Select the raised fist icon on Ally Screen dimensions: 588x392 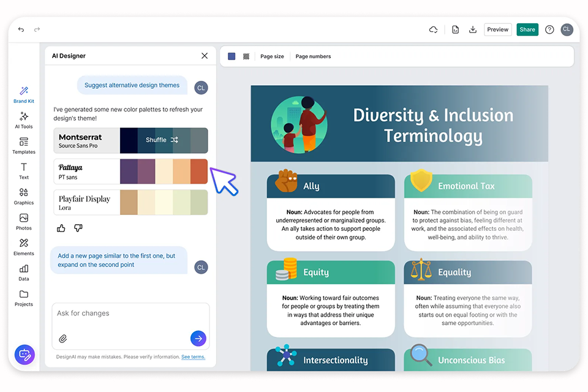coord(286,181)
